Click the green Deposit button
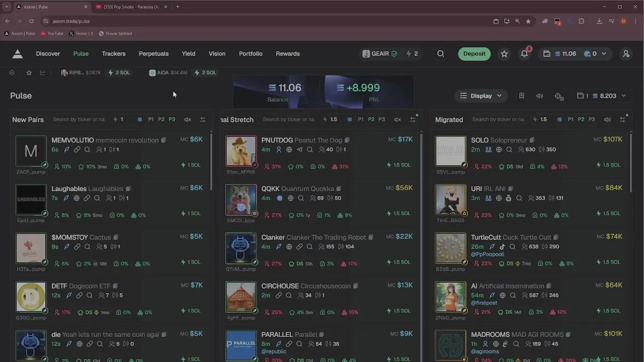The width and height of the screenshot is (644, 362). coord(474,54)
